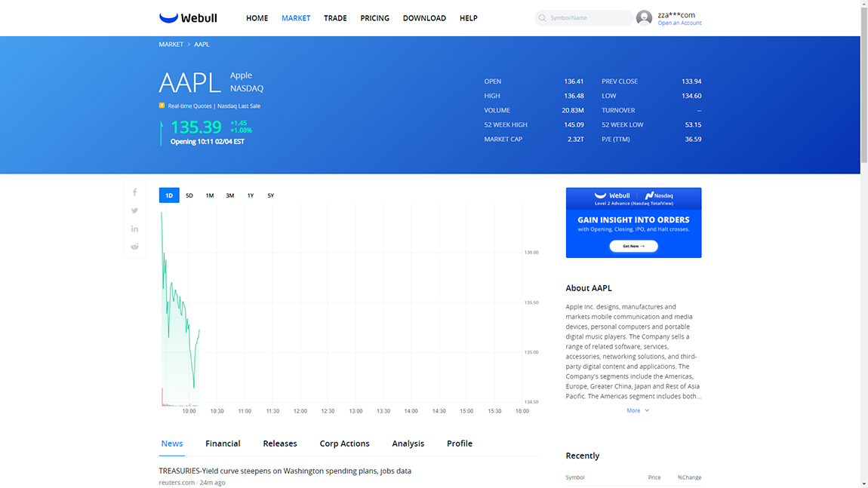The image size is (868, 488).
Task: Click the MARKET CAP value 2.32T
Action: (x=575, y=139)
